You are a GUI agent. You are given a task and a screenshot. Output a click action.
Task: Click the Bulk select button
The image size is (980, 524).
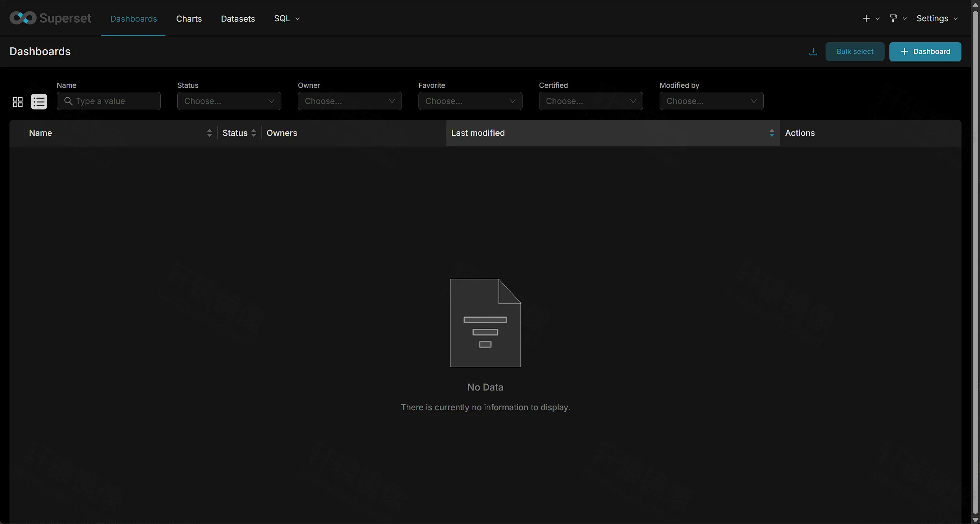(855, 52)
